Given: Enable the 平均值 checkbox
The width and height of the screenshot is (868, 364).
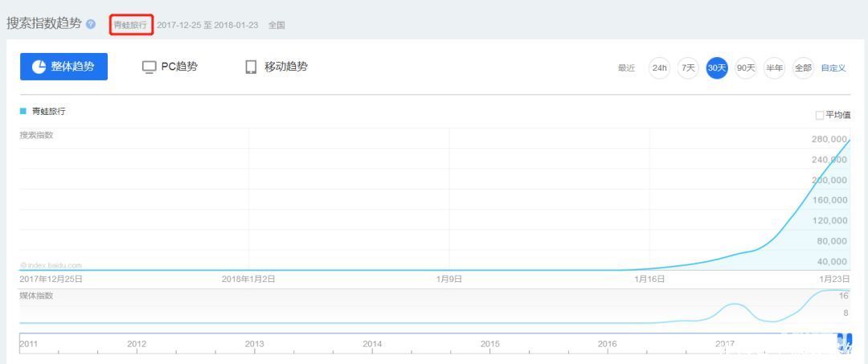Looking at the screenshot, I should pos(819,115).
